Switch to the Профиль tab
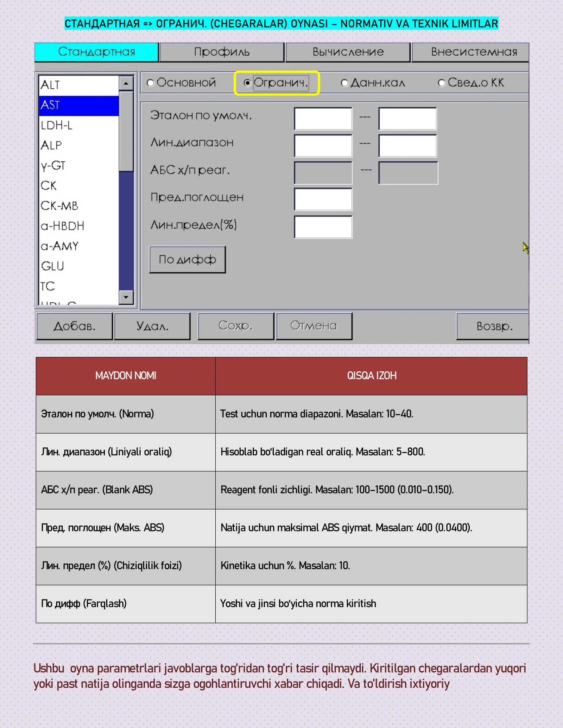Viewport: 563px width, 728px height. 222,52
